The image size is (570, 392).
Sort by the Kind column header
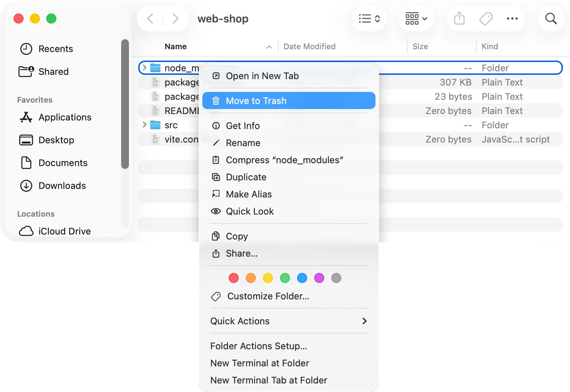(x=490, y=47)
